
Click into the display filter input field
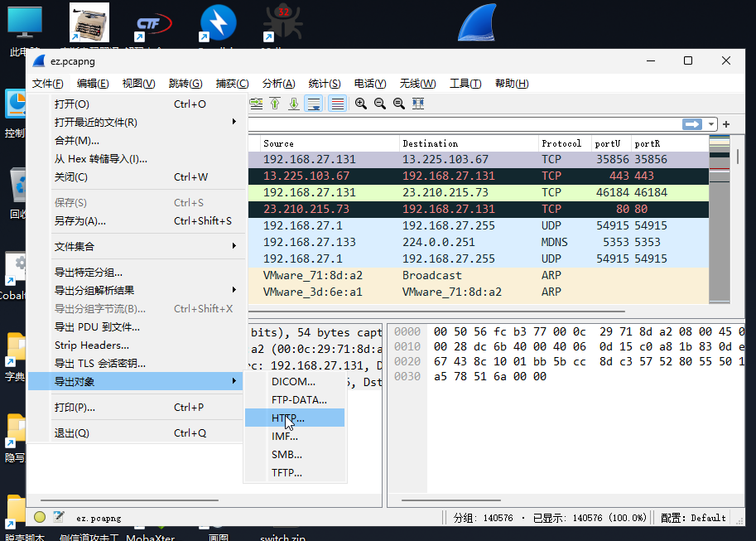(465, 124)
